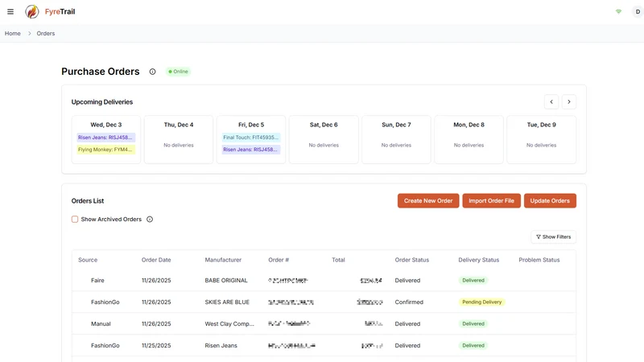
Task: Click Upcoming Deliveries heading
Action: tap(102, 102)
